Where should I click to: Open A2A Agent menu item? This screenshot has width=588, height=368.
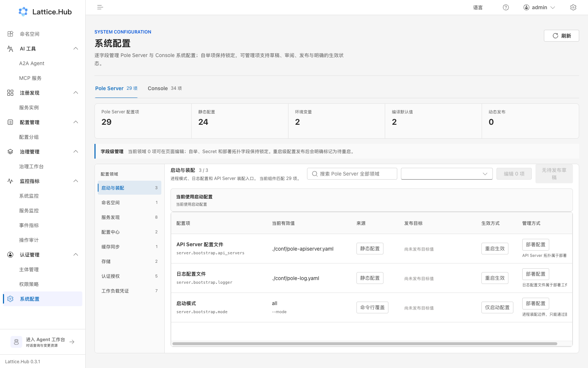pos(43,63)
